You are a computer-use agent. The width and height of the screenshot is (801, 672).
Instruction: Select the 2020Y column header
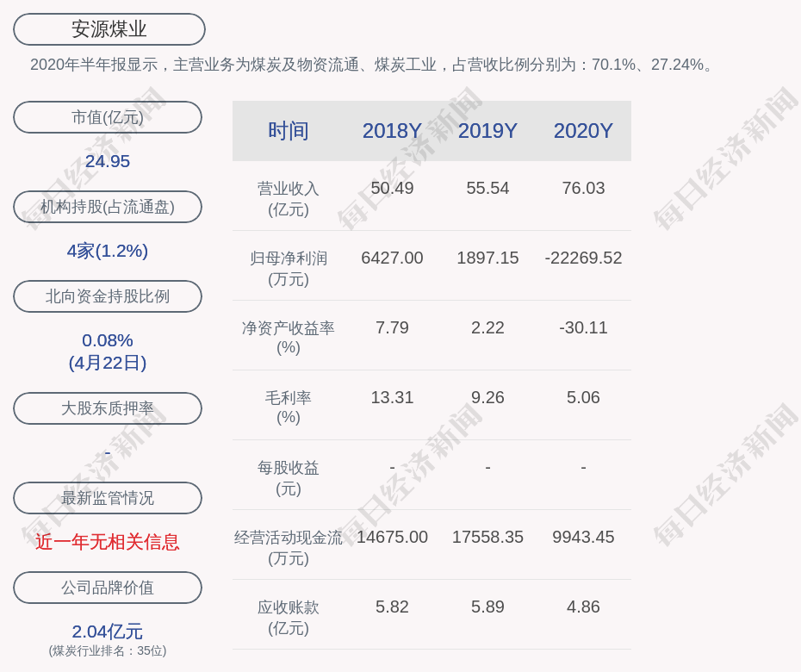[x=583, y=131]
